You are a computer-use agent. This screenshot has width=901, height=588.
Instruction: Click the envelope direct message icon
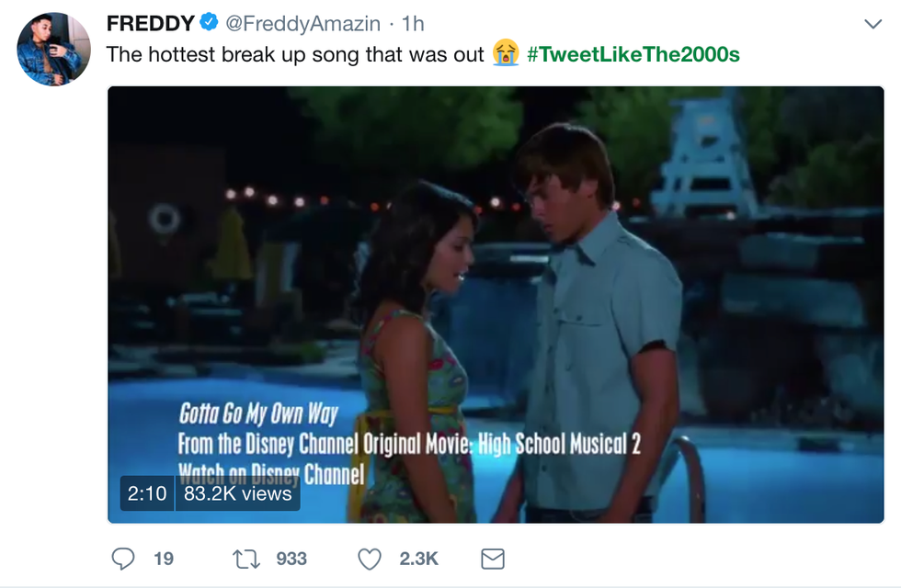tap(493, 559)
